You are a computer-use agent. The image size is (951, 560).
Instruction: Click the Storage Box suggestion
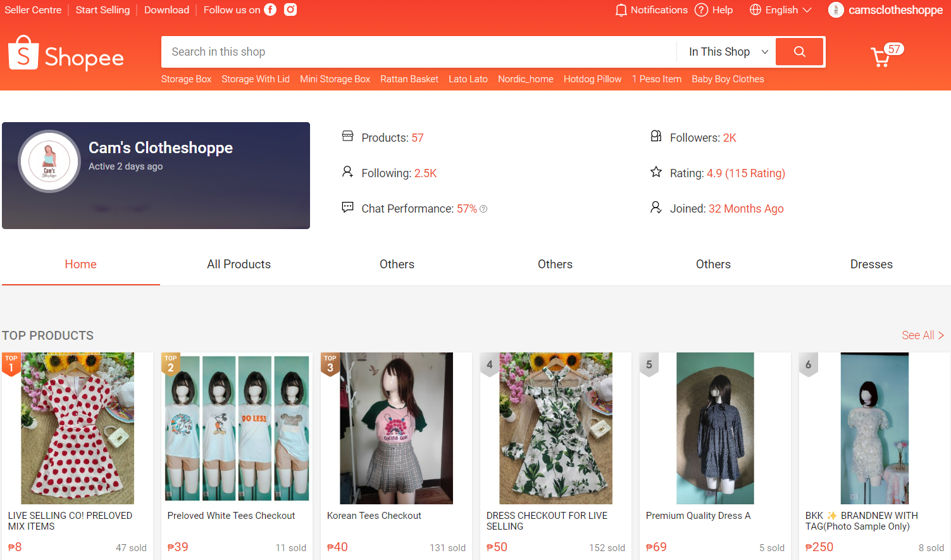tap(186, 79)
